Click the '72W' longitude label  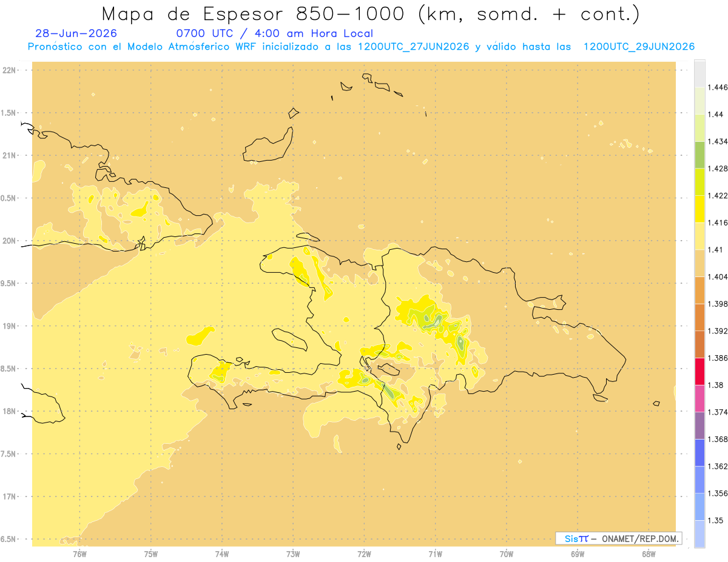coord(365,554)
